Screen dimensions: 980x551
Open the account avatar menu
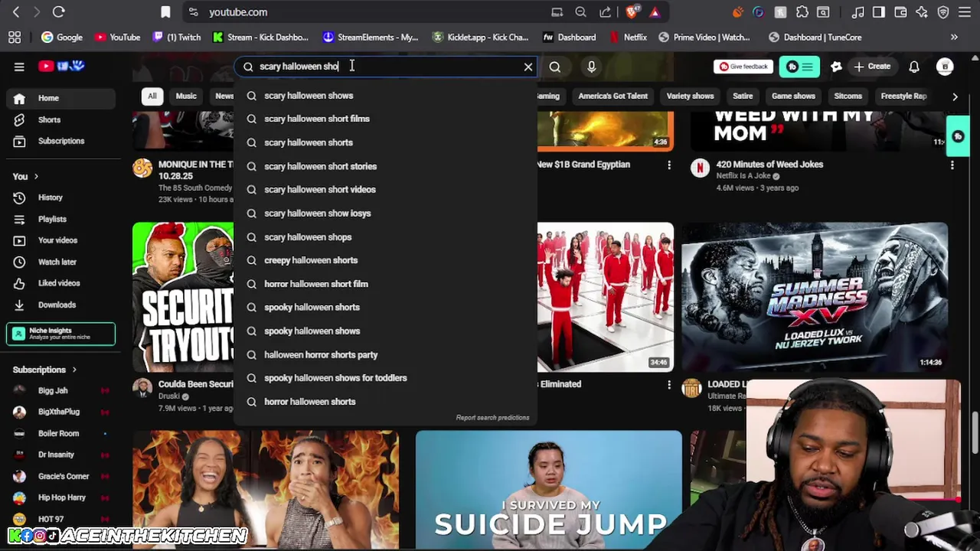tap(945, 67)
